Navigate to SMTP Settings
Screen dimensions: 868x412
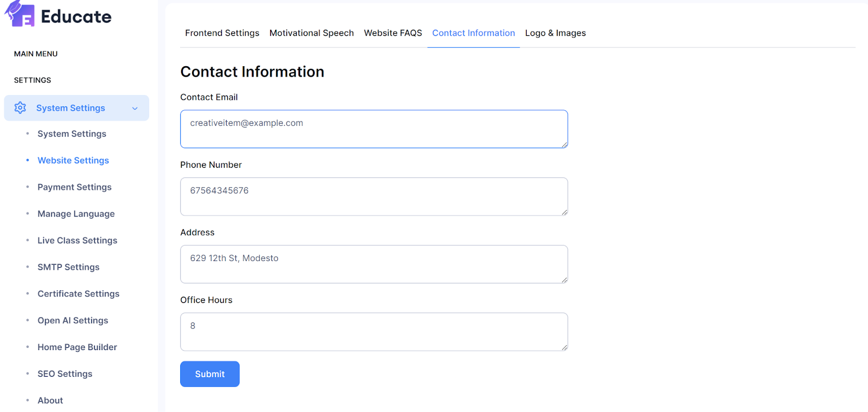point(68,267)
